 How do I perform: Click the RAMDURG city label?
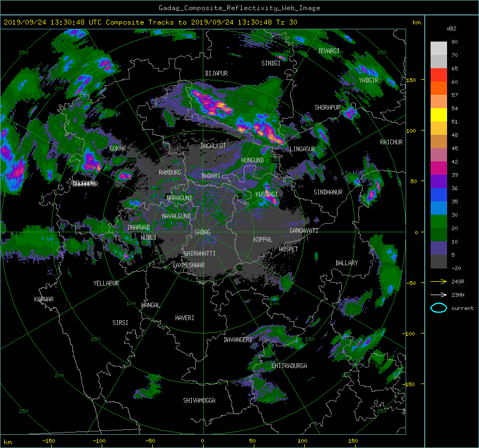coord(170,173)
